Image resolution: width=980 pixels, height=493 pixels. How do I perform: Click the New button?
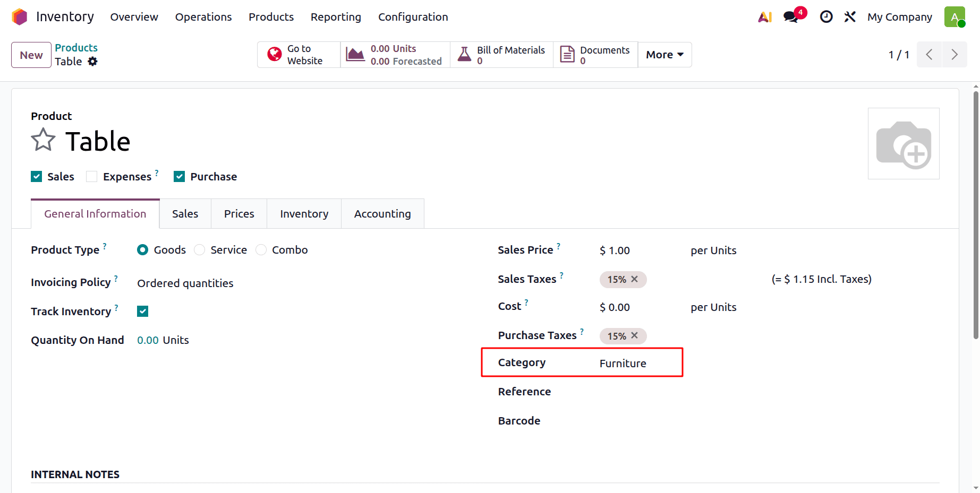pos(31,55)
